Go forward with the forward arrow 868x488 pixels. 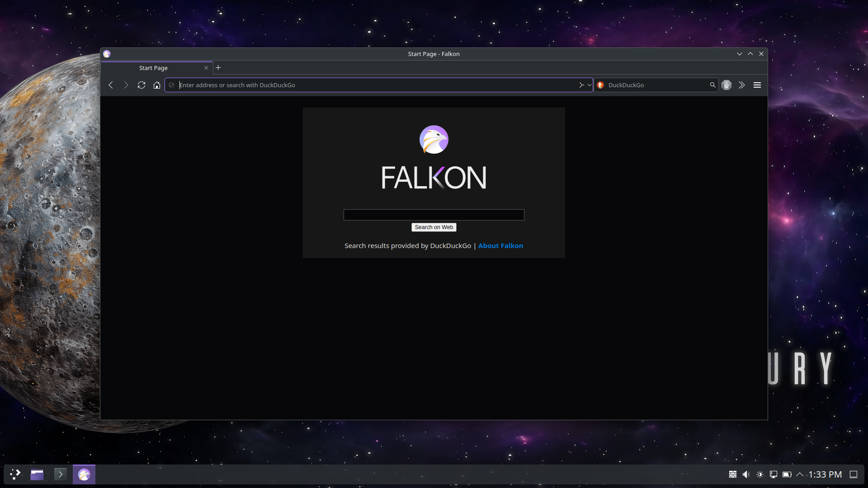point(126,85)
